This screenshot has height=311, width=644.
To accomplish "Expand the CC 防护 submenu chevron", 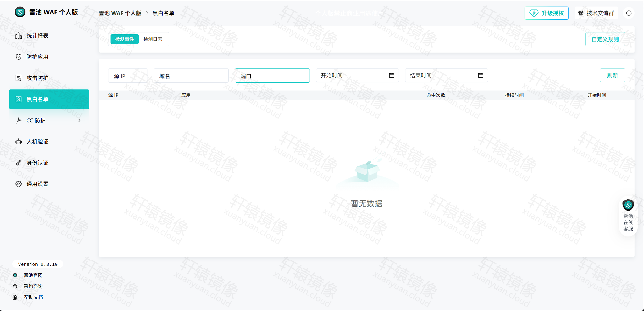I will (80, 121).
